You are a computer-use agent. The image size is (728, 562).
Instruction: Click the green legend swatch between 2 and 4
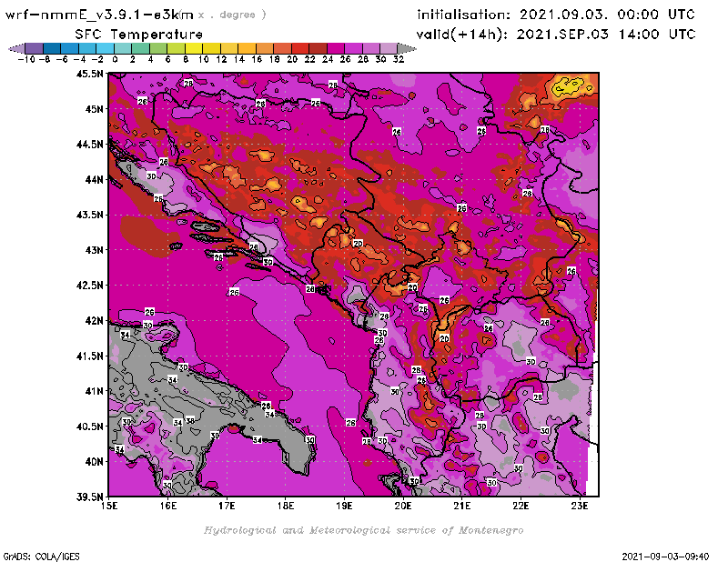(x=141, y=48)
